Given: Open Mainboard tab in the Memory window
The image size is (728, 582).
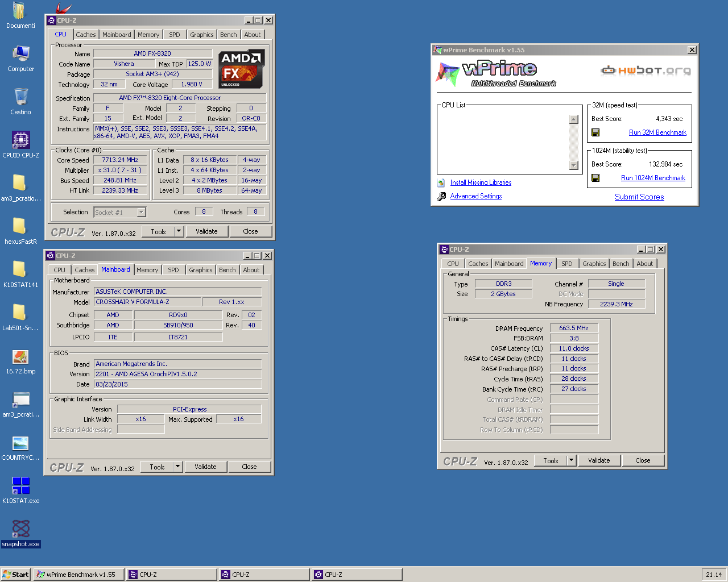Looking at the screenshot, I should (509, 264).
